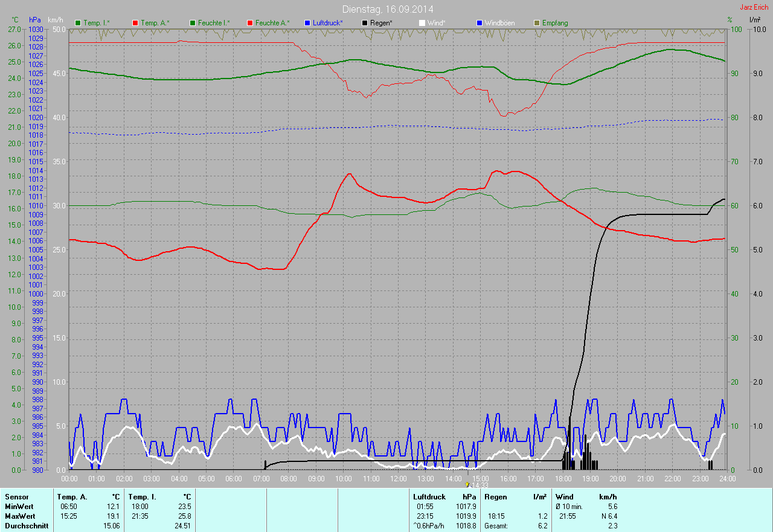This screenshot has height=532, width=773.
Task: Click the Durchschnitt row label
Action: [x=27, y=526]
